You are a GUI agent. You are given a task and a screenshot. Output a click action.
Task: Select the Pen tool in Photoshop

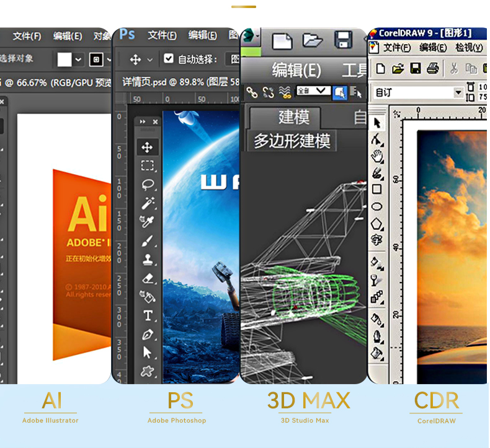148,335
